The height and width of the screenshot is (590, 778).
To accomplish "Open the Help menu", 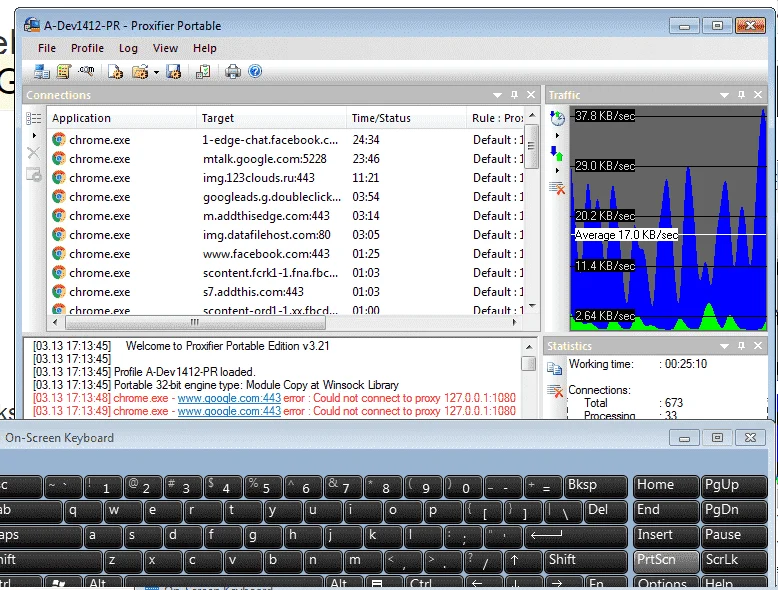I will (x=204, y=48).
